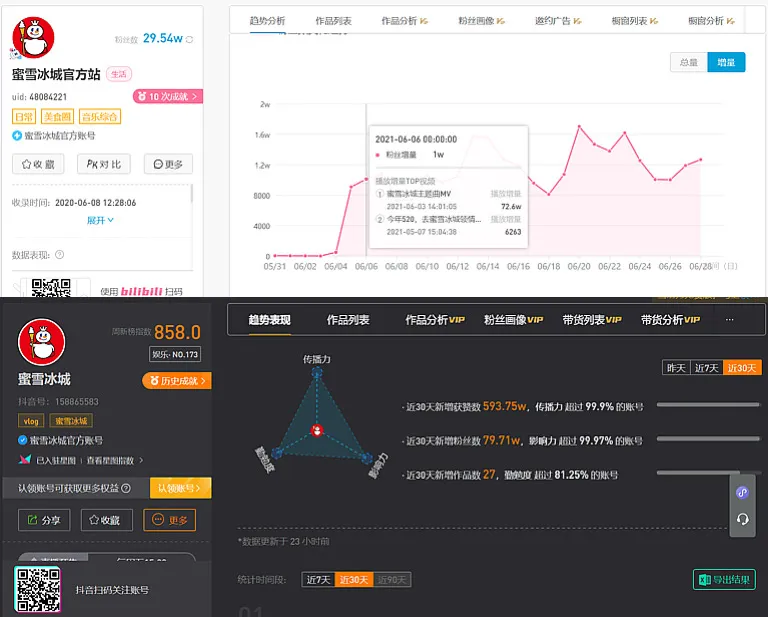This screenshot has width=768, height=617.
Task: Select orange 近30天 radar range at top right
Action: point(742,368)
